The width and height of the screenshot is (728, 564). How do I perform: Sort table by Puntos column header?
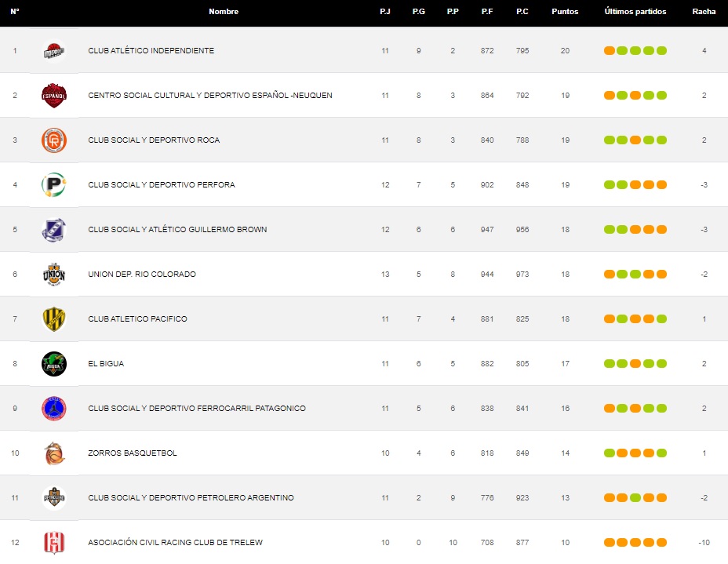pos(565,12)
